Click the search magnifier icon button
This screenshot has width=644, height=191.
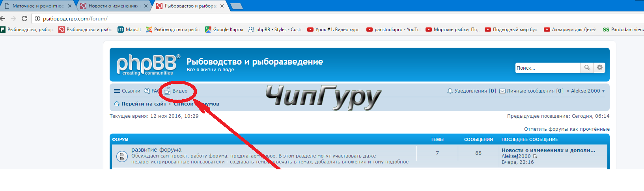coord(587,68)
